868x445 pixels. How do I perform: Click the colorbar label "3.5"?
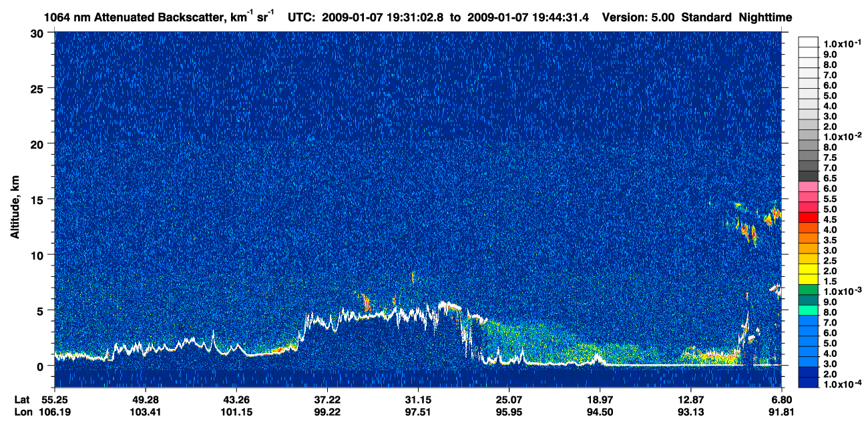(x=831, y=240)
